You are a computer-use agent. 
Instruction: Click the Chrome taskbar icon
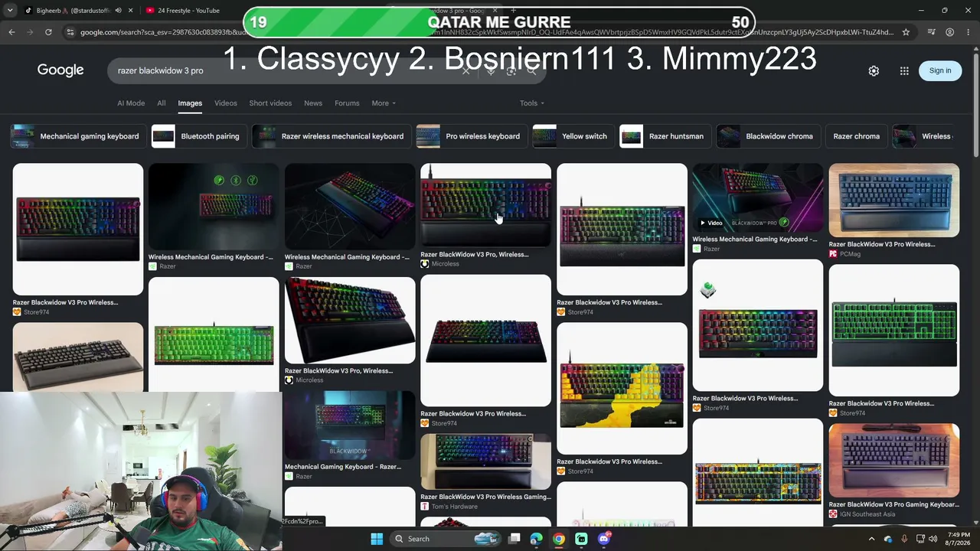pyautogui.click(x=559, y=539)
